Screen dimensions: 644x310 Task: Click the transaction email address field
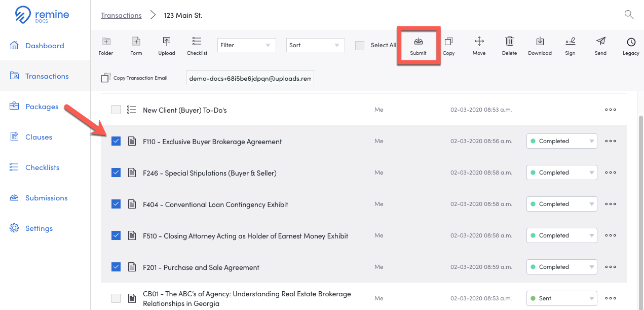tap(250, 78)
